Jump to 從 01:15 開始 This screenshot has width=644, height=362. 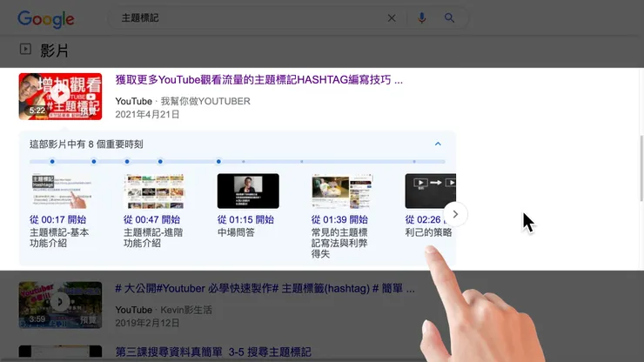pyautogui.click(x=245, y=219)
